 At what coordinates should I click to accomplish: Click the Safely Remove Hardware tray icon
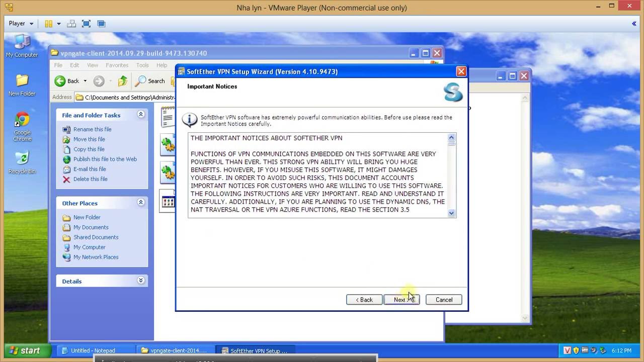pyautogui.click(x=602, y=350)
